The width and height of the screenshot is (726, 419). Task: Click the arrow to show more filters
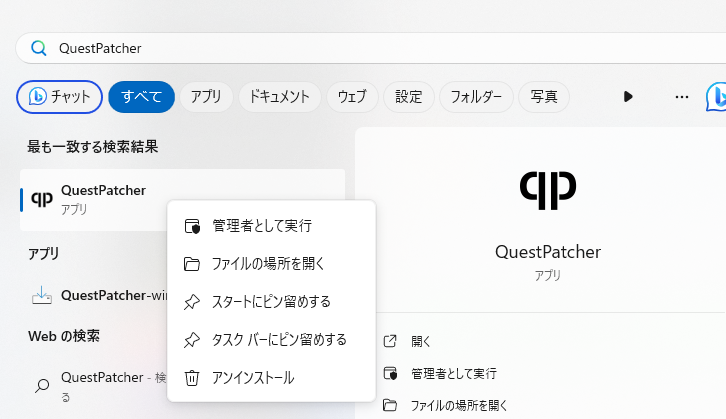point(628,97)
